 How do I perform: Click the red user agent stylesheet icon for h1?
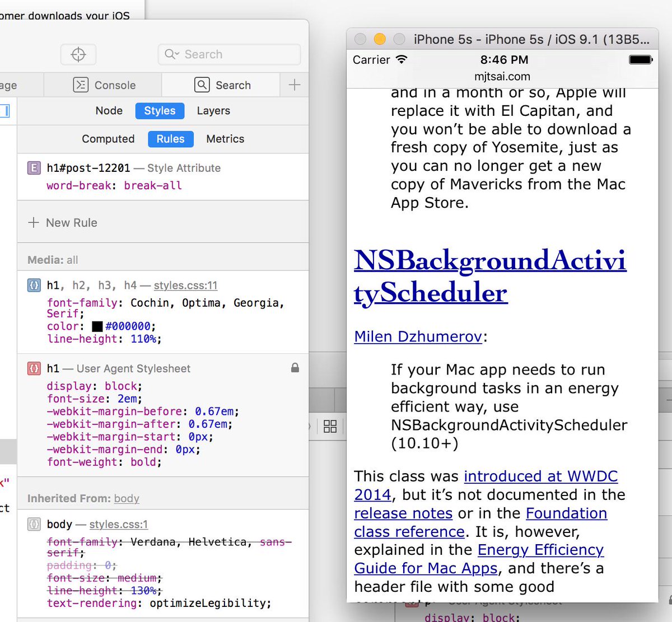click(34, 368)
